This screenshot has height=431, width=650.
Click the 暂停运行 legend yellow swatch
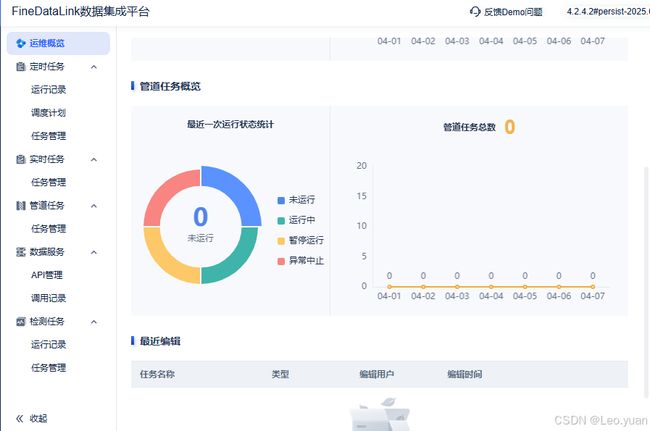click(281, 241)
